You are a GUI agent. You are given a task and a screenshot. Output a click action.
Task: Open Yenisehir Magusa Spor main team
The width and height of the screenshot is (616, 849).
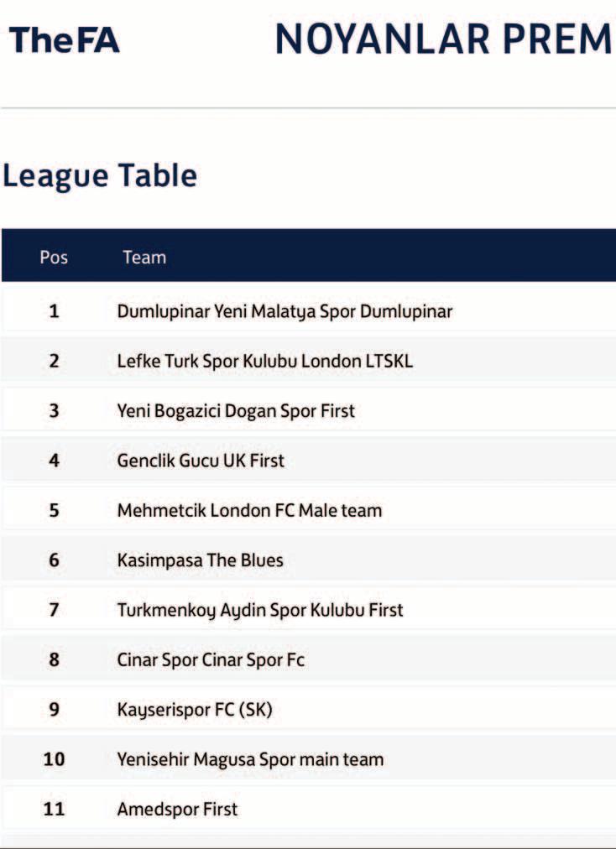click(250, 760)
